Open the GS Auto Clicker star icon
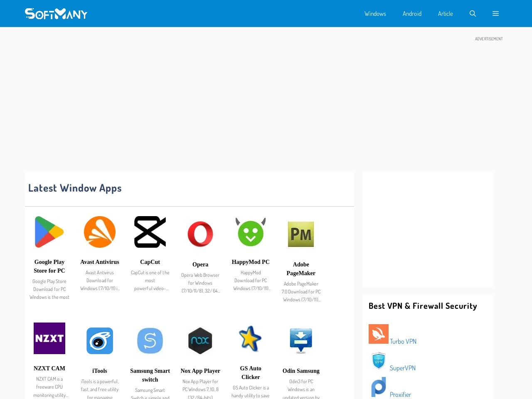The image size is (532, 399). point(251,338)
